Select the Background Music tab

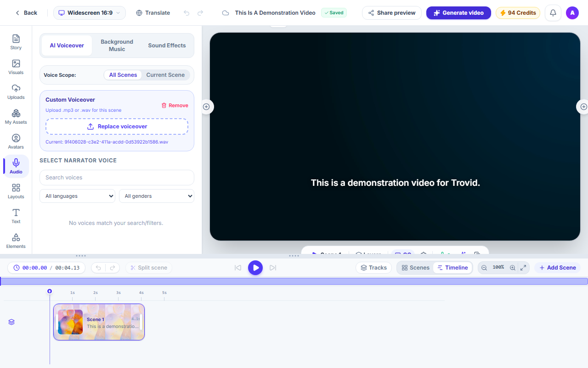click(117, 46)
